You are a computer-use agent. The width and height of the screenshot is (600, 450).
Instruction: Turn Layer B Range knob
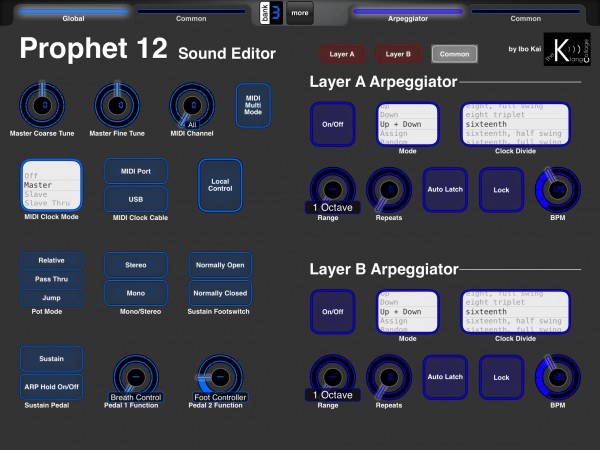pos(333,377)
